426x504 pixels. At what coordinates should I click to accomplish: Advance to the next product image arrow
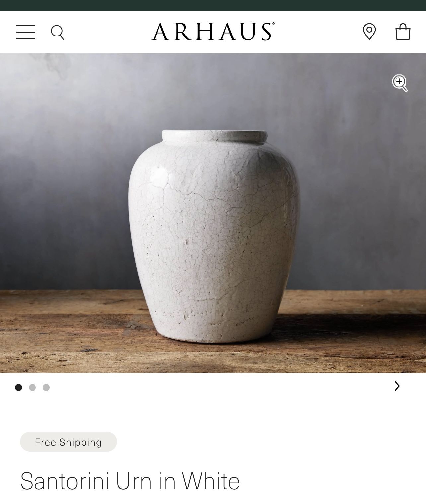pyautogui.click(x=397, y=386)
